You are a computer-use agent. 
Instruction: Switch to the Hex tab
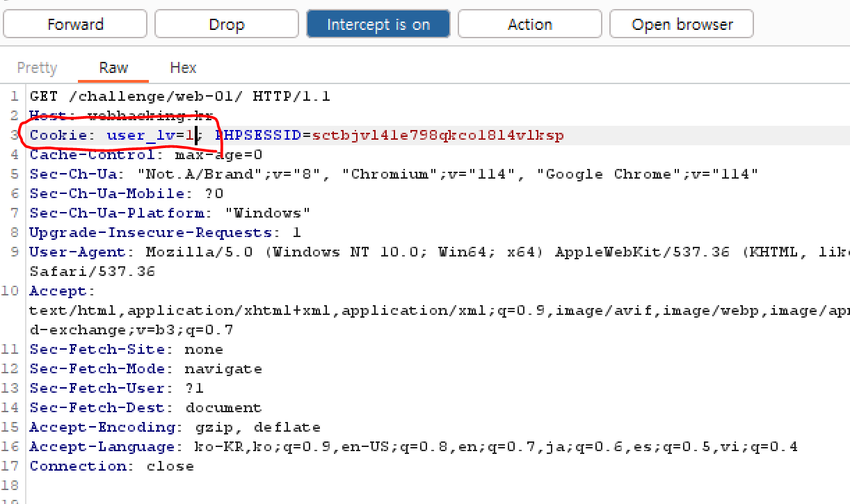point(183,67)
